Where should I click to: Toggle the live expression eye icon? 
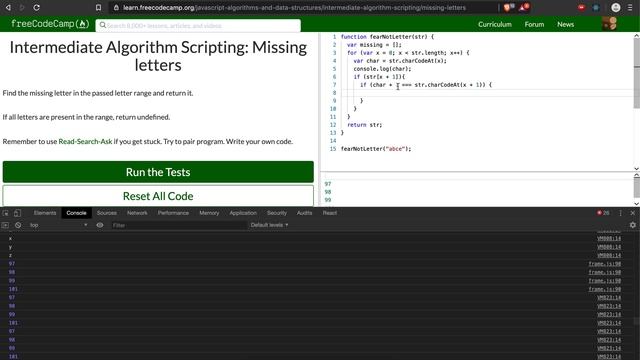100,225
